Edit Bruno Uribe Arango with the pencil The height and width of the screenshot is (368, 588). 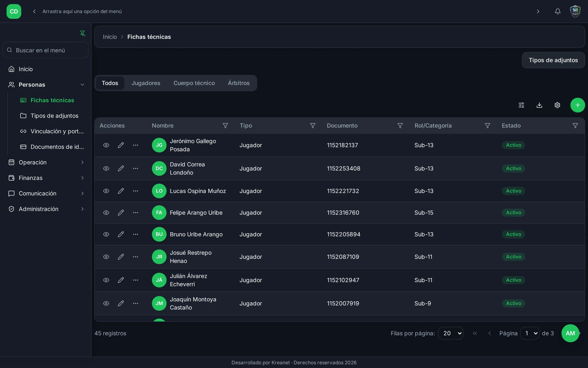pyautogui.click(x=121, y=234)
